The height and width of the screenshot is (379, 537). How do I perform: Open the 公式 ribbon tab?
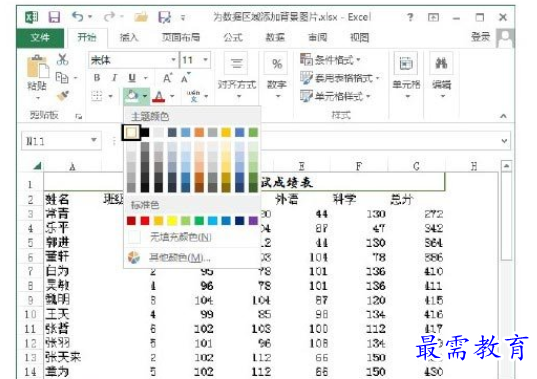coord(233,37)
